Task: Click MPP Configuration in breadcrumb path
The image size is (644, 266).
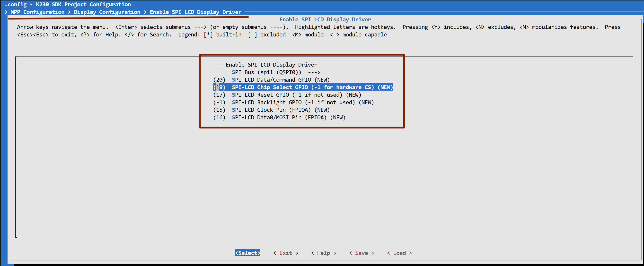Action: (x=37, y=12)
